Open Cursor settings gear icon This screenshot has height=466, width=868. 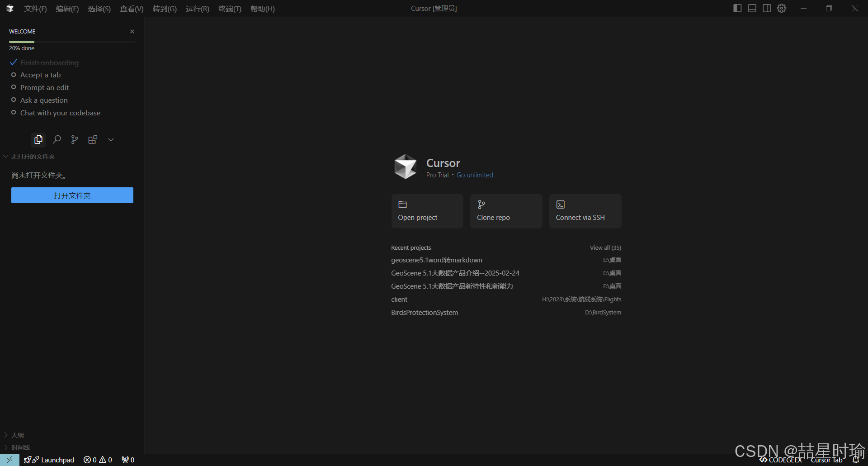coord(782,8)
